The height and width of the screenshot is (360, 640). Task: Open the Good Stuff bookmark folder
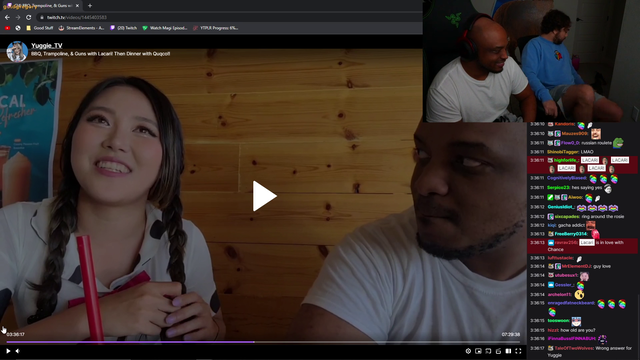click(40, 28)
